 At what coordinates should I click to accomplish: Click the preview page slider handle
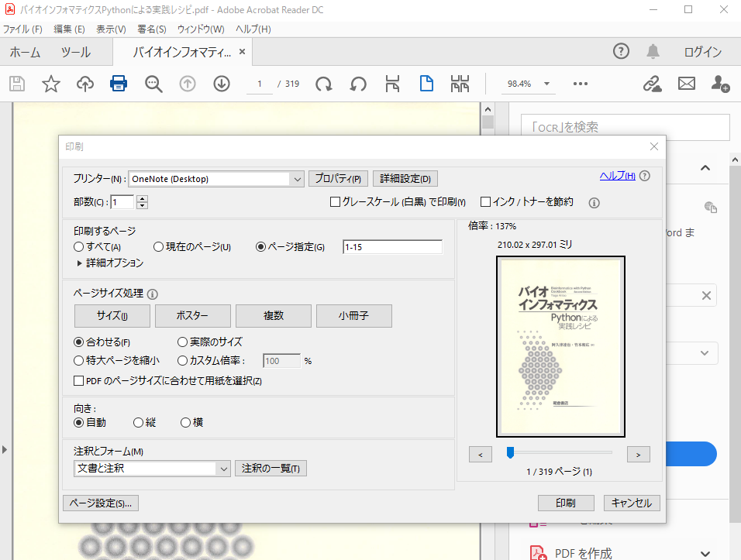click(510, 453)
